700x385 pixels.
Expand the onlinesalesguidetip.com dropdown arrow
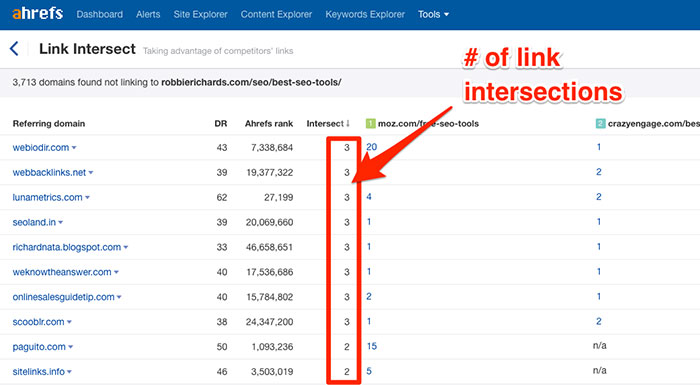pyautogui.click(x=119, y=297)
